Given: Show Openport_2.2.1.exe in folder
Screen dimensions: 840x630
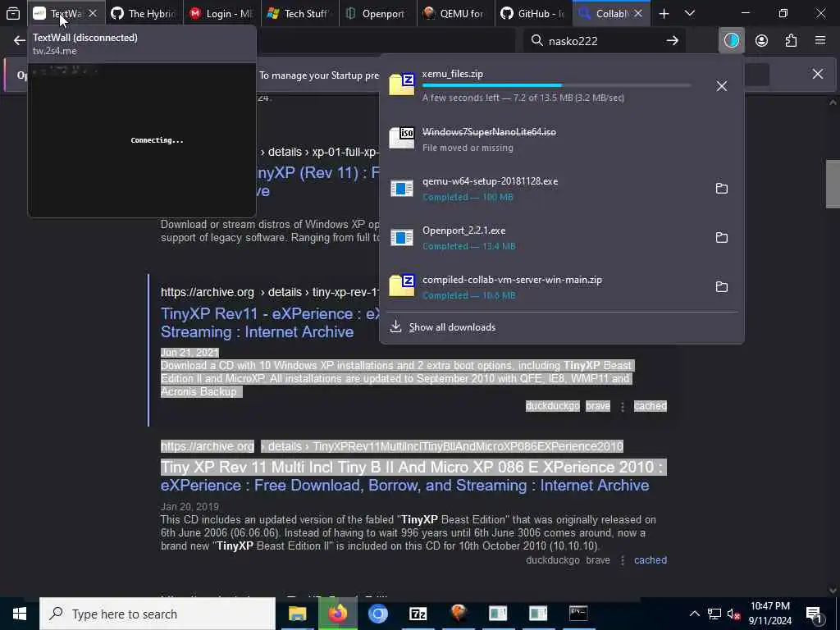Looking at the screenshot, I should [722, 237].
